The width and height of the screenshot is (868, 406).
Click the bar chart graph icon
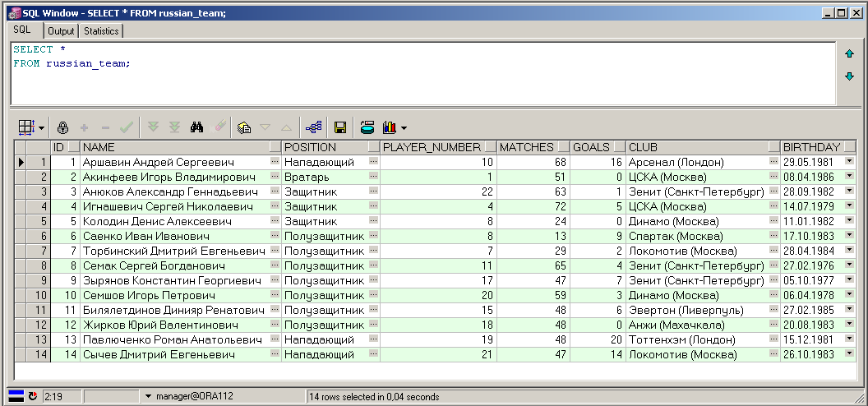point(390,127)
